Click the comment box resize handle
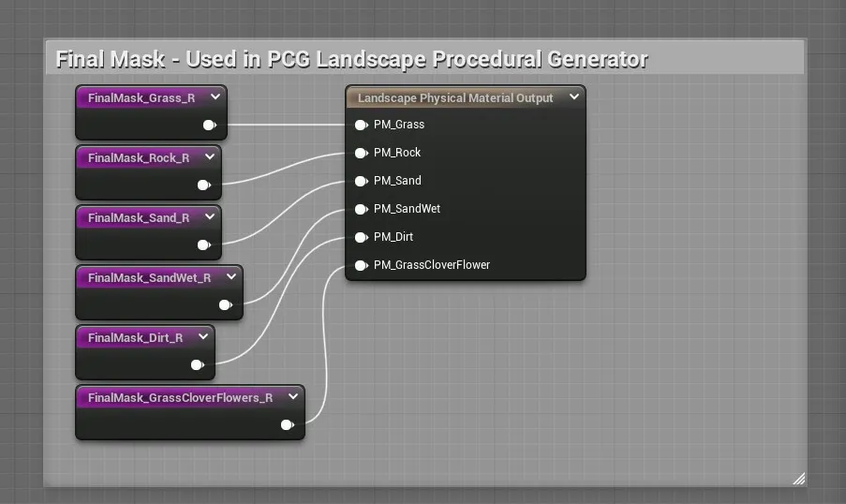This screenshot has height=504, width=846. [x=798, y=479]
